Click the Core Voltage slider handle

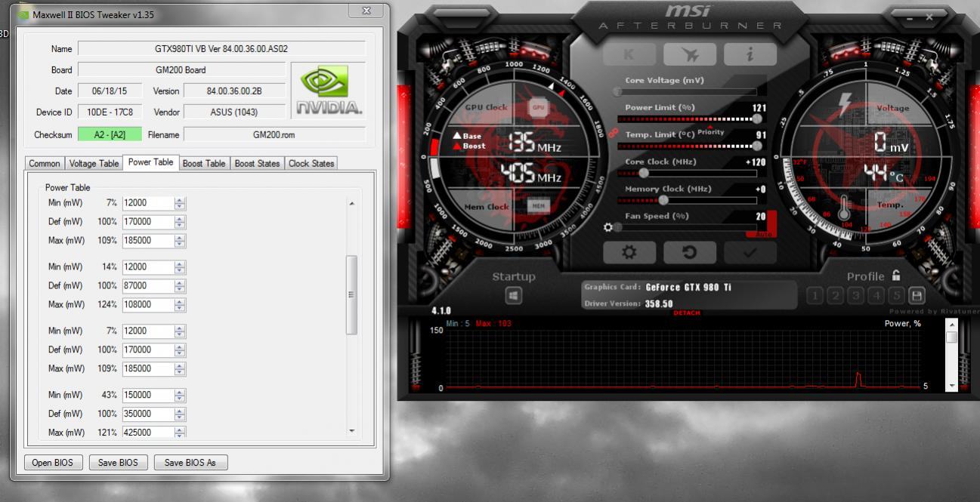pyautogui.click(x=617, y=91)
